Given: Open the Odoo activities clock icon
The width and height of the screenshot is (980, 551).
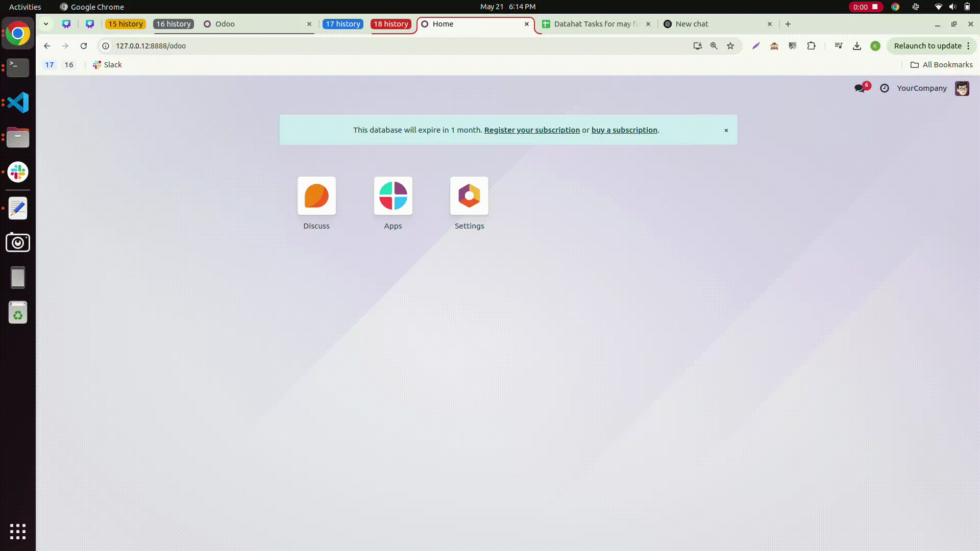Looking at the screenshot, I should tap(885, 88).
